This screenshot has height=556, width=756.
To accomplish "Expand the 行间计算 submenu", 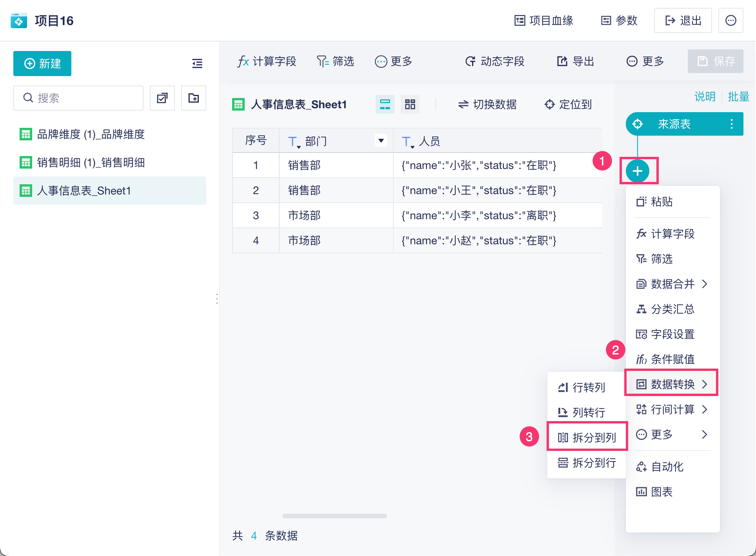I will (x=672, y=409).
